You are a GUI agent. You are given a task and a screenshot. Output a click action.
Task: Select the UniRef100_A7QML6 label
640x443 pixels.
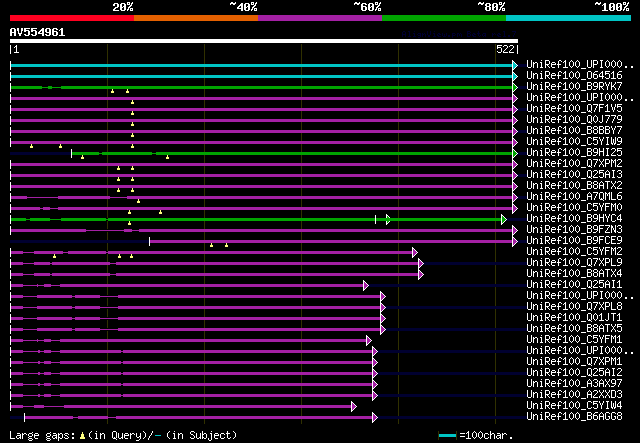(574, 197)
